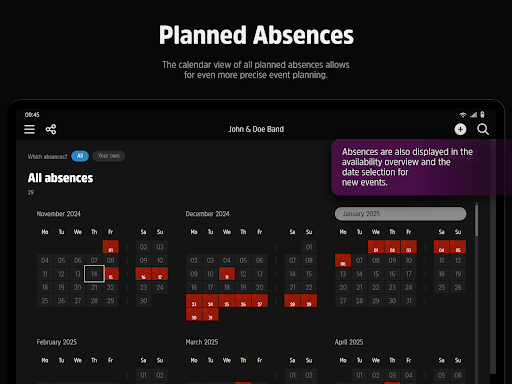
Task: Switch filter to 'Your own' absences
Action: pos(109,156)
